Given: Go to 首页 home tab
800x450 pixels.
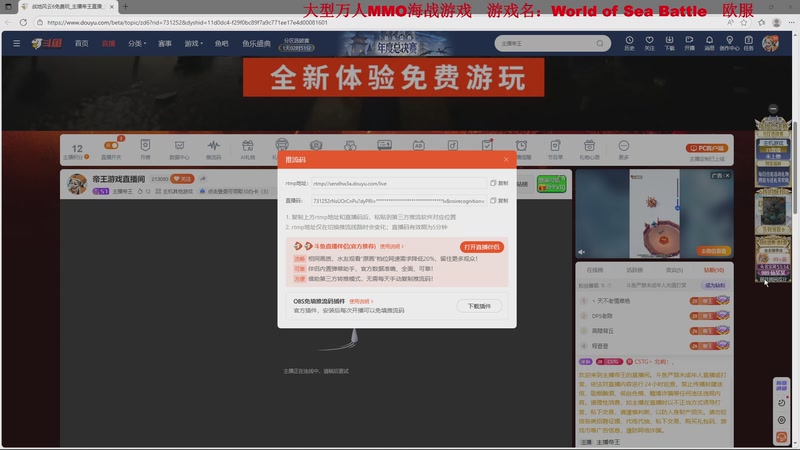Looking at the screenshot, I should [x=82, y=43].
